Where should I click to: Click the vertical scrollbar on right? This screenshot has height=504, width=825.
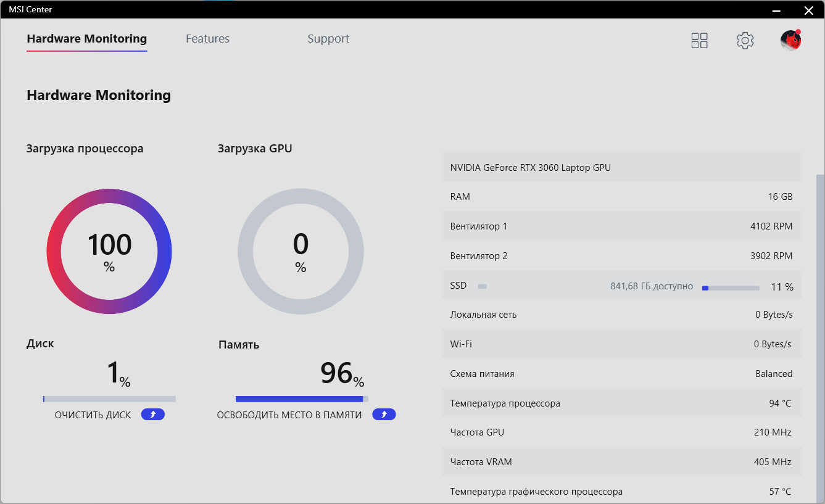click(x=820, y=308)
